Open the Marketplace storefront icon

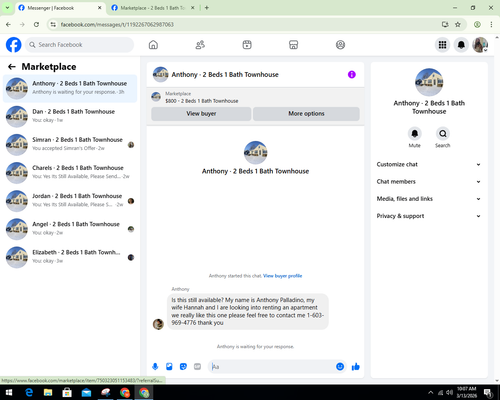(293, 45)
